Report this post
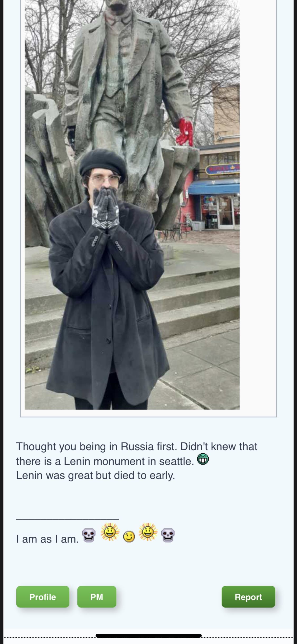The width and height of the screenshot is (297, 644). (248, 597)
